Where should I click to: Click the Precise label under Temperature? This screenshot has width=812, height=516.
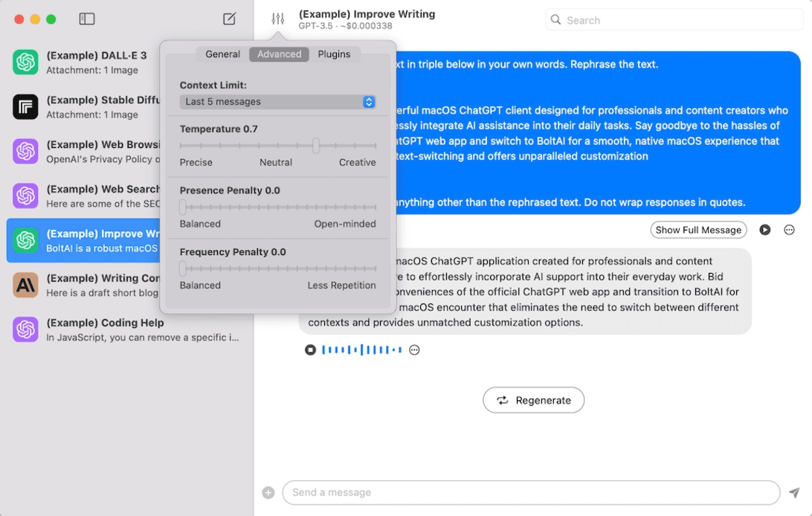(x=196, y=163)
